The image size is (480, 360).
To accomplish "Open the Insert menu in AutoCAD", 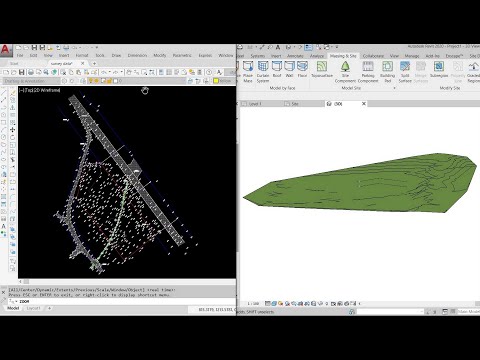I will point(64,55).
